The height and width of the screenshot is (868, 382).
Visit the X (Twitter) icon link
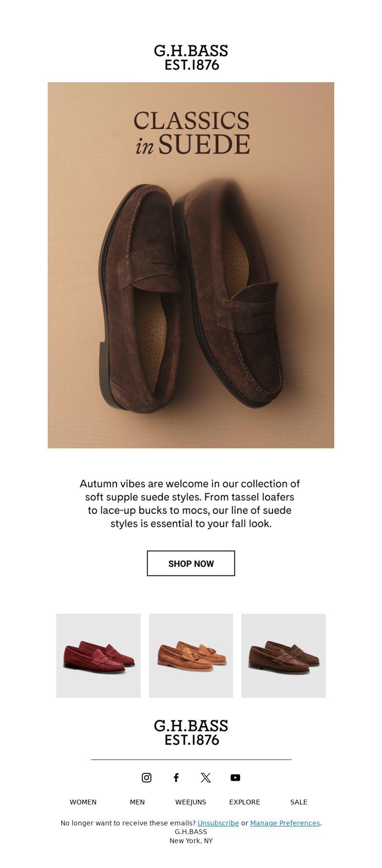[206, 778]
